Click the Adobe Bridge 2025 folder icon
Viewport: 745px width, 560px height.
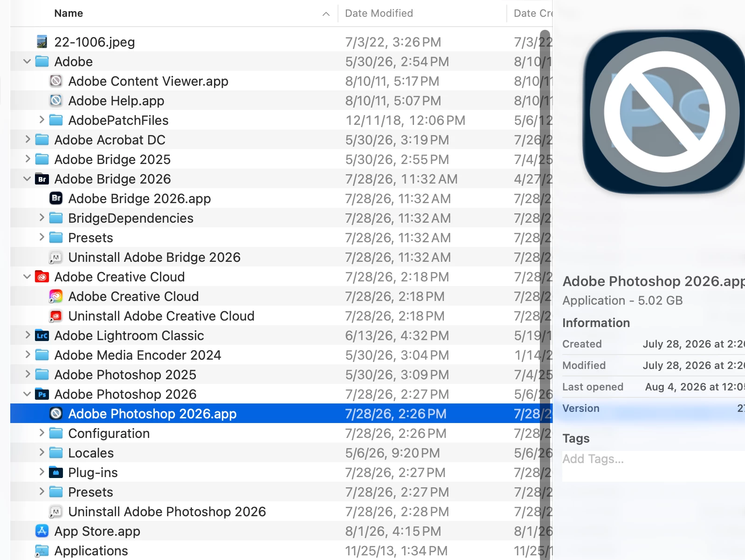42,159
